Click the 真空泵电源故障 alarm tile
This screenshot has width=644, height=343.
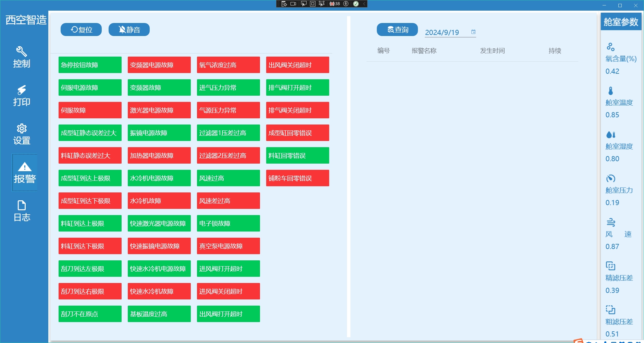[228, 246]
